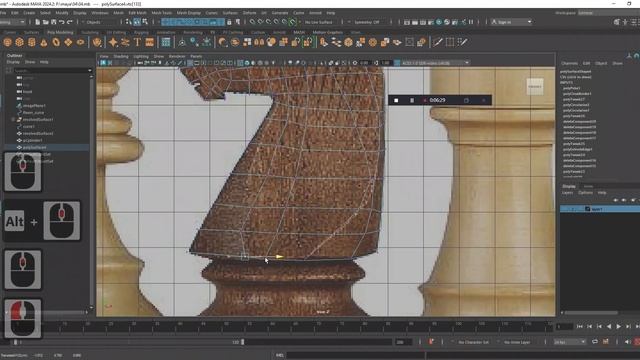This screenshot has height=360, width=640.
Task: Click the lock selection padlock icon
Action: (x=229, y=22)
